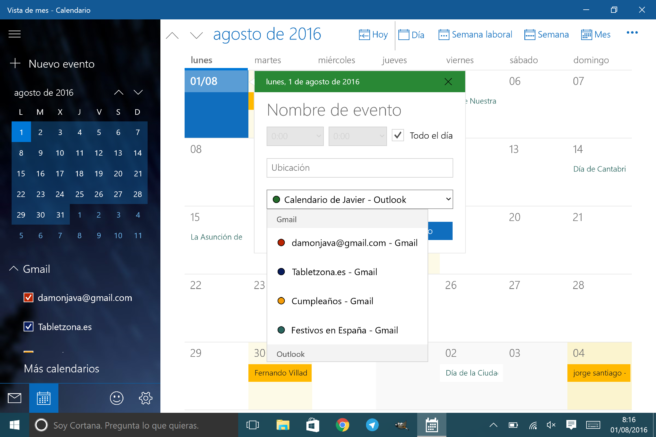The height and width of the screenshot is (437, 656).
Task: Open Telegram from taskbar
Action: click(372, 425)
